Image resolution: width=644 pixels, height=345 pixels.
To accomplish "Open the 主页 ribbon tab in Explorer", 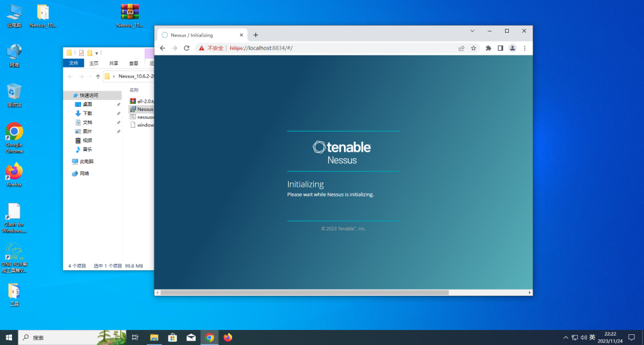I will pyautogui.click(x=94, y=63).
